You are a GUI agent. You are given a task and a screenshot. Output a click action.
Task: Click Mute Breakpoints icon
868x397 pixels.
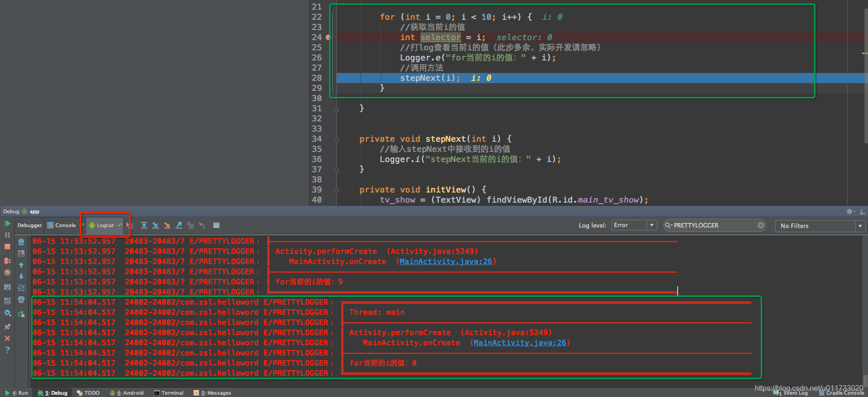pos(7,272)
